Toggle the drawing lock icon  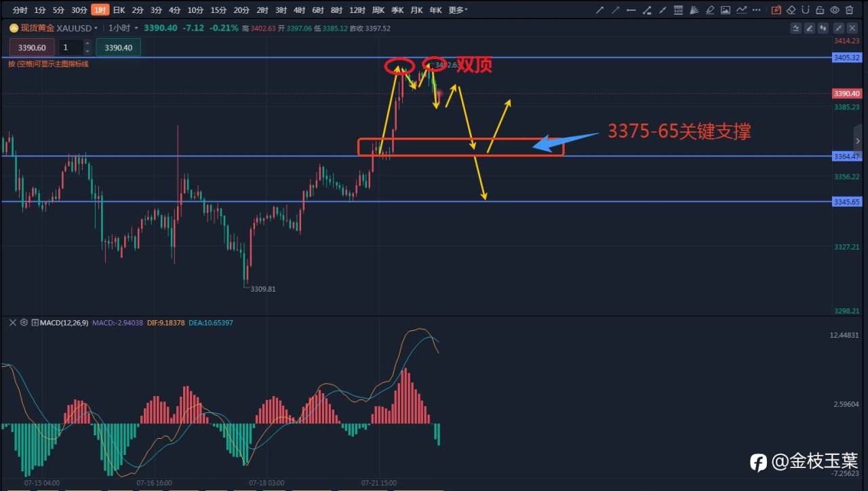(x=820, y=10)
